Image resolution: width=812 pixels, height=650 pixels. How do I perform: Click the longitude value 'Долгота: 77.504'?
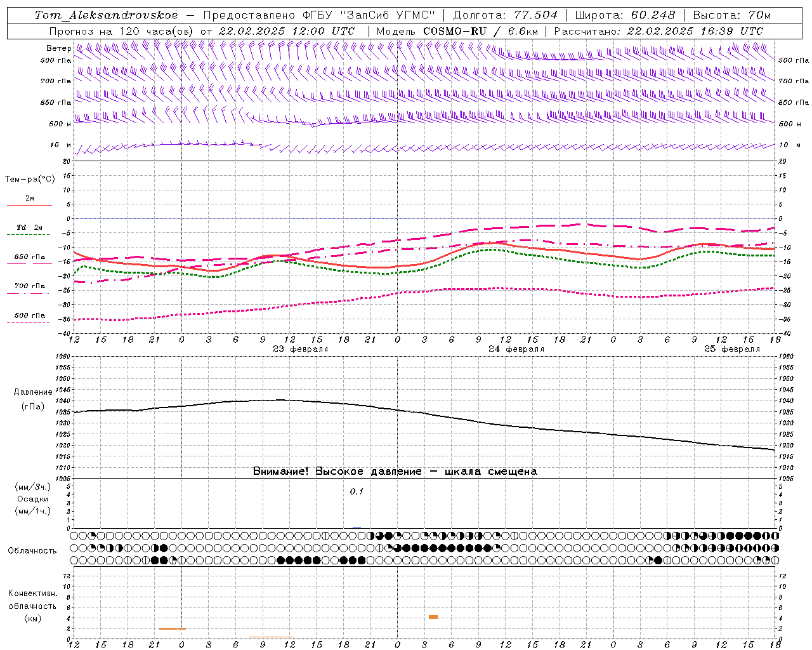[506, 15]
